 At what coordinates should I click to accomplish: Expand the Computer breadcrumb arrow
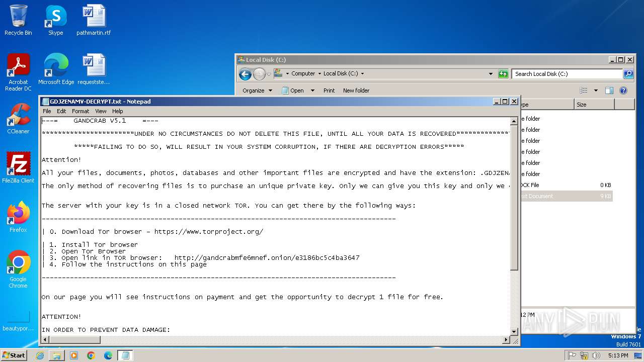tap(319, 73)
